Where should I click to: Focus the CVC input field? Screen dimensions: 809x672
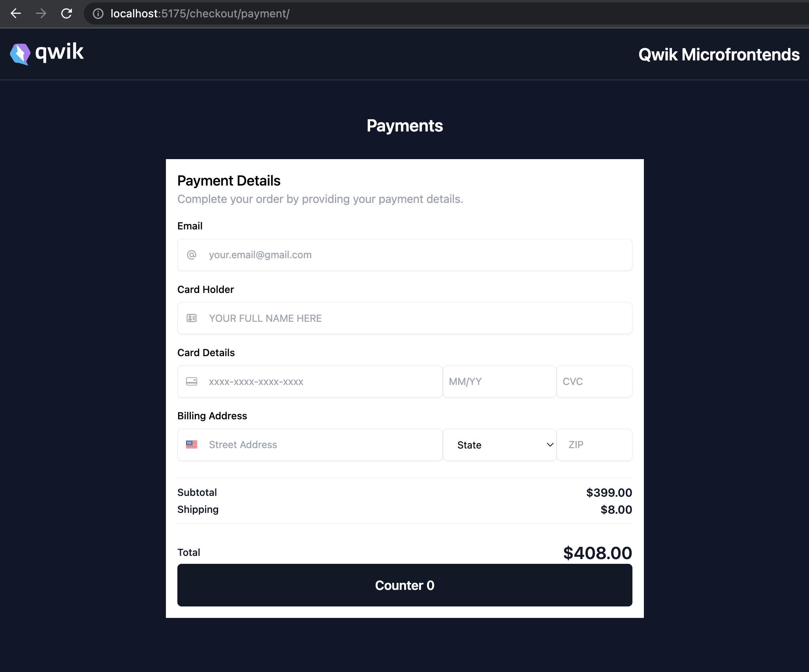(x=594, y=381)
